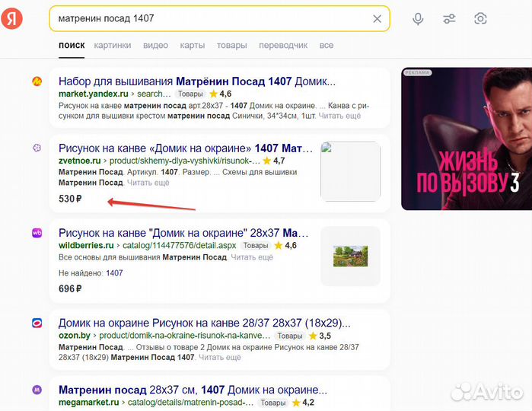Open market.yandex.ru domain link

click(x=94, y=94)
